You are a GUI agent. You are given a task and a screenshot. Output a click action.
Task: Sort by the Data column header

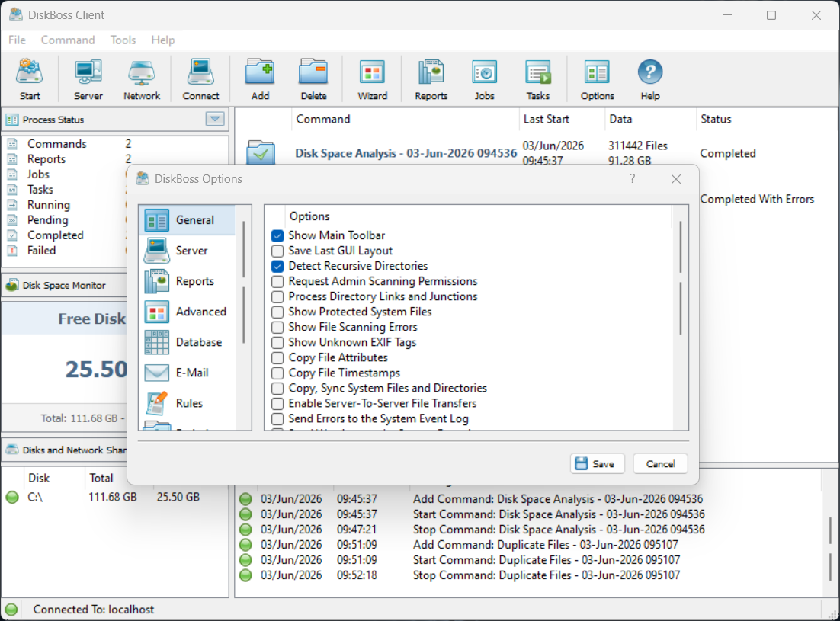tap(650, 119)
